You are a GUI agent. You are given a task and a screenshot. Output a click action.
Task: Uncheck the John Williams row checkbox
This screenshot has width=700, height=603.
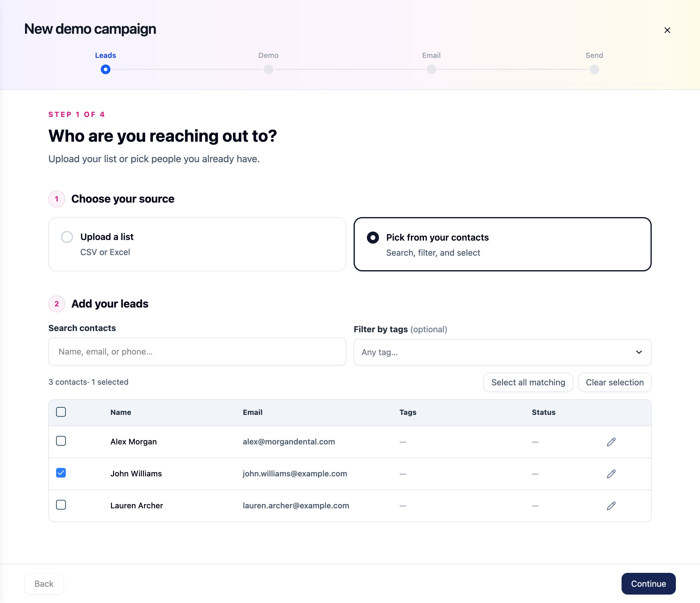tap(61, 473)
